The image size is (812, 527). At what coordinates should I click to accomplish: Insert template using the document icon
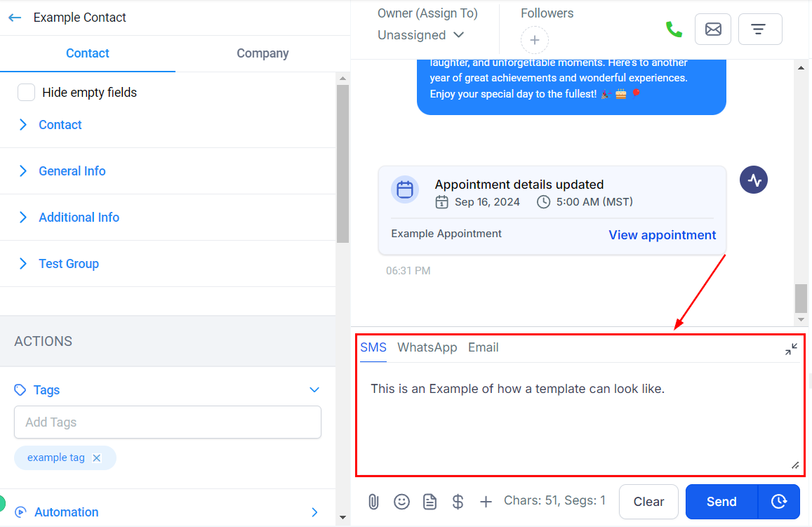tap(430, 502)
